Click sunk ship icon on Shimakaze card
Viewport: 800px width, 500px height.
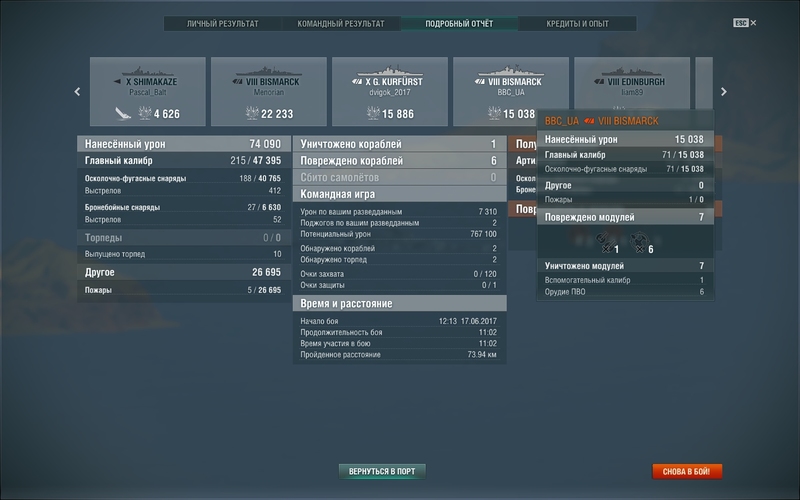(122, 113)
